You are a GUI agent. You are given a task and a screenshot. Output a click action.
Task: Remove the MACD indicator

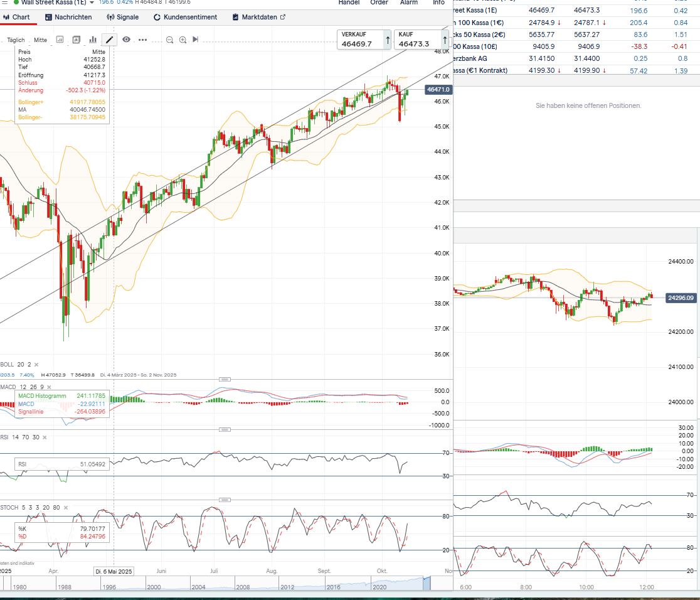(50, 387)
